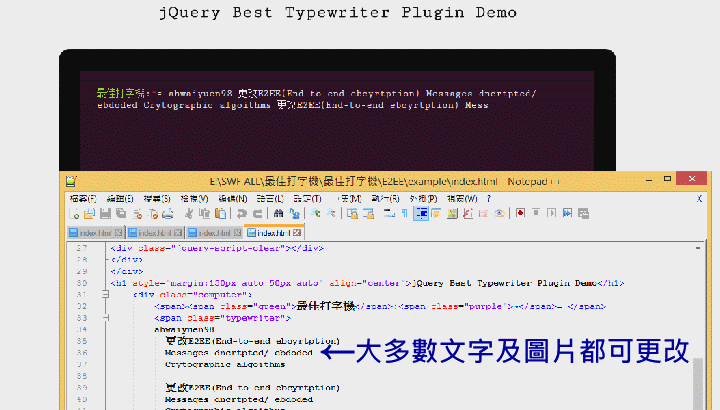The image size is (720, 410).
Task: Click the Print toolbar icon
Action: [x=168, y=213]
